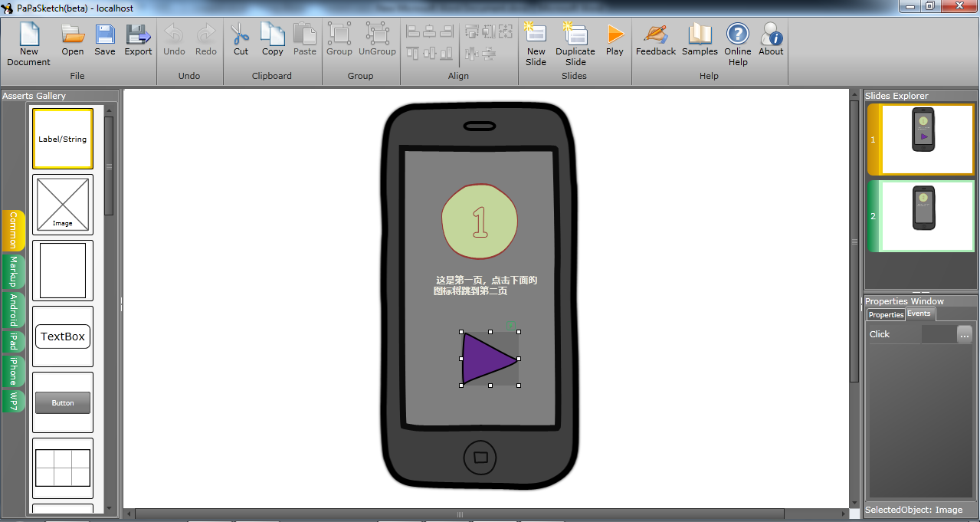The height and width of the screenshot is (522, 980).
Task: Click canvas vertical scrollbar up arrow
Action: tap(854, 95)
